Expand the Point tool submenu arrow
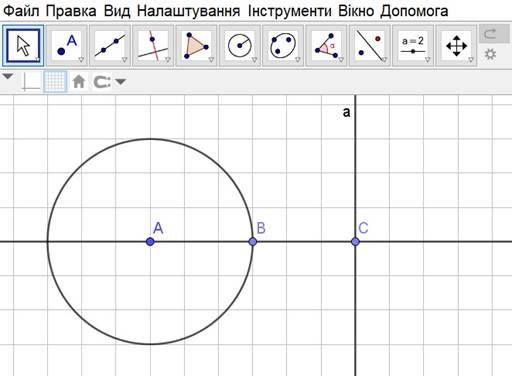 click(81, 60)
